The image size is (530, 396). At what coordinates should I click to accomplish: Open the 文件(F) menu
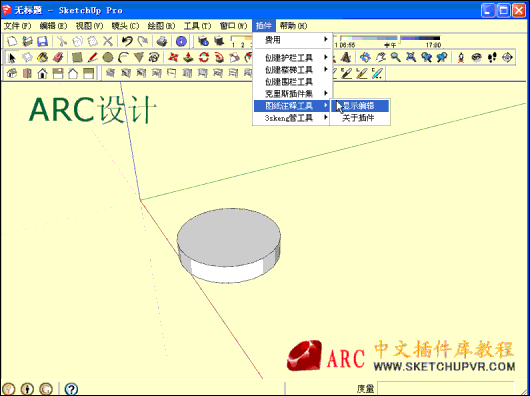coord(17,26)
